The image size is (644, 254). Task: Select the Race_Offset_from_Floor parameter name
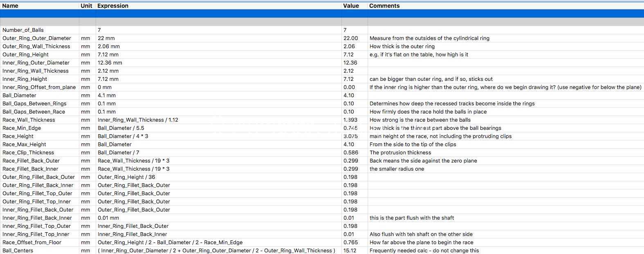32,242
